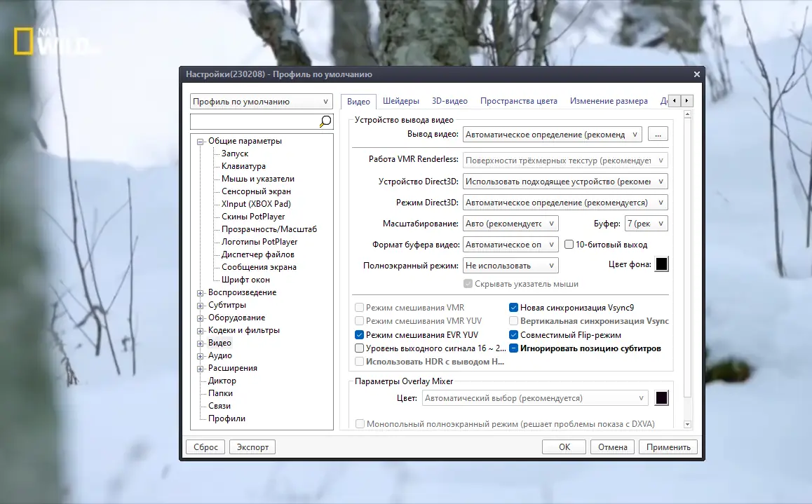Confirm settings with OK button
812x504 pixels.
564,447
